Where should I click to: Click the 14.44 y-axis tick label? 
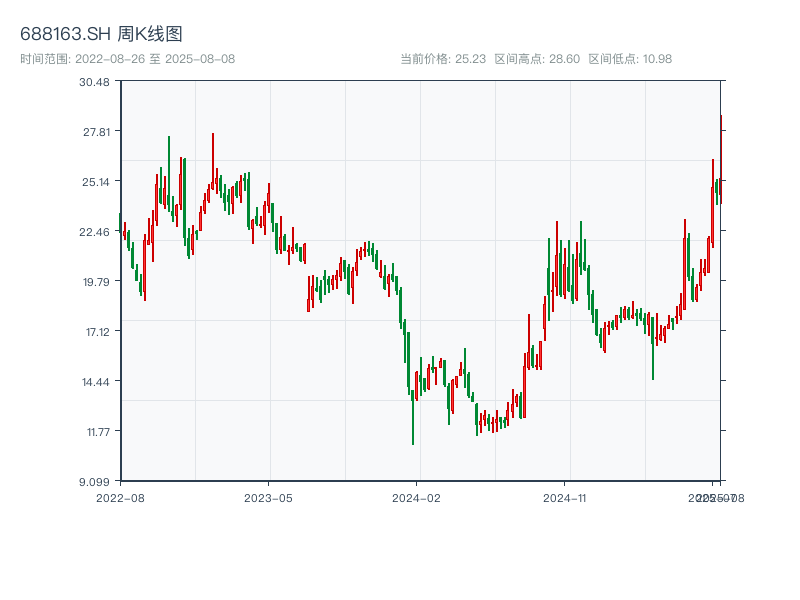tap(95, 381)
